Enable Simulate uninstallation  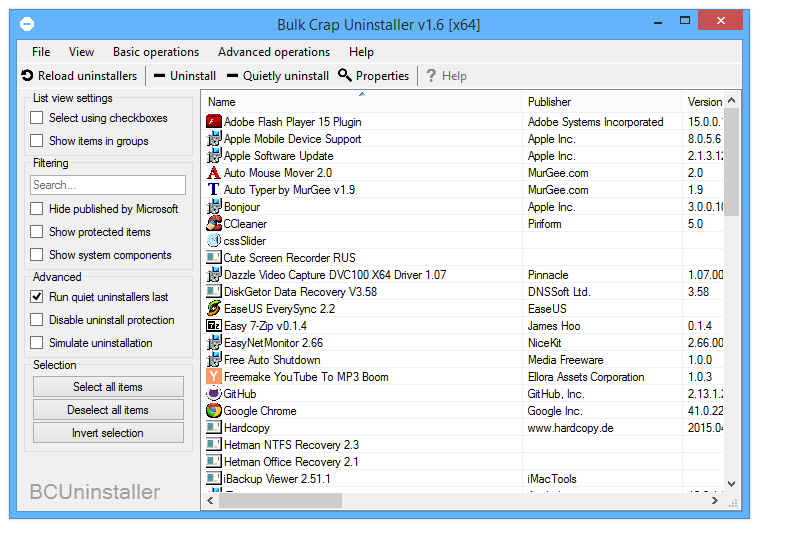(37, 343)
